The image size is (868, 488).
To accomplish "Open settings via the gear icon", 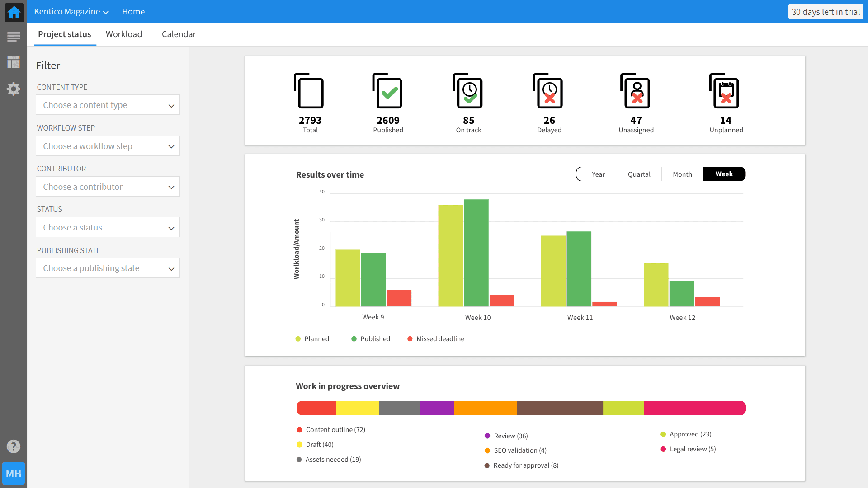I will 14,89.
